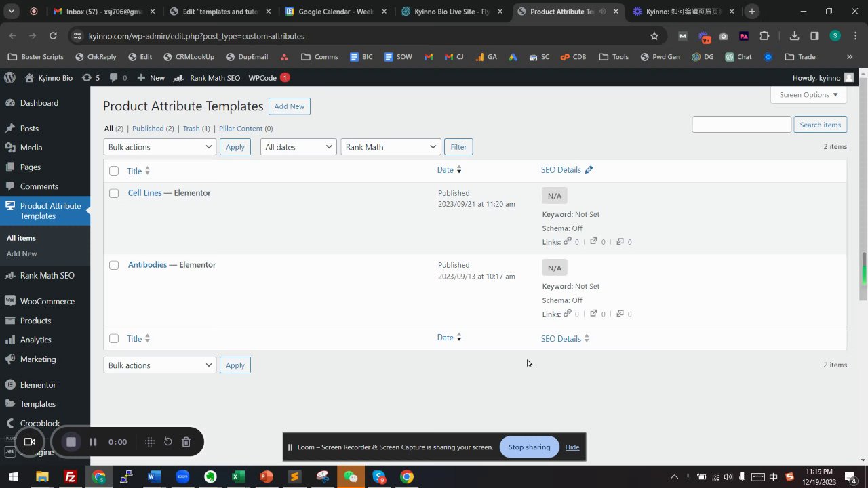Open Excel from Windows taskbar

pos(238,476)
